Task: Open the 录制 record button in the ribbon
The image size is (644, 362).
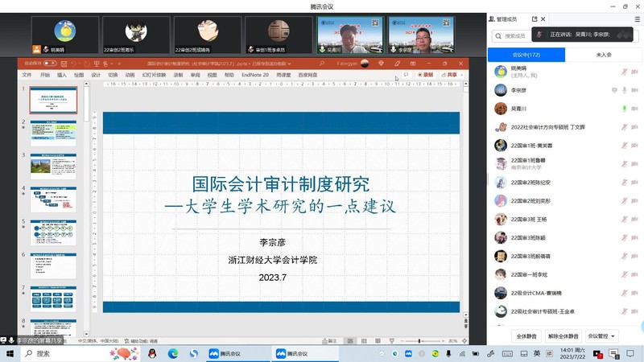Action: click(426, 75)
